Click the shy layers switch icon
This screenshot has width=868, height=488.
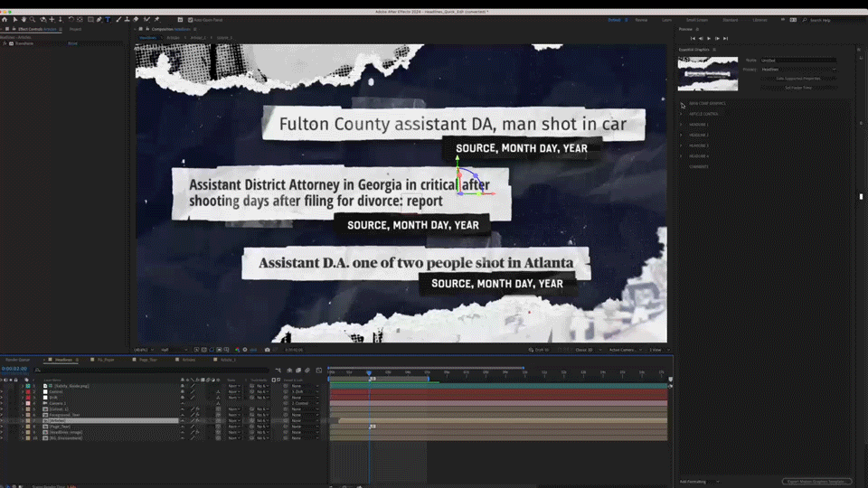tap(289, 371)
